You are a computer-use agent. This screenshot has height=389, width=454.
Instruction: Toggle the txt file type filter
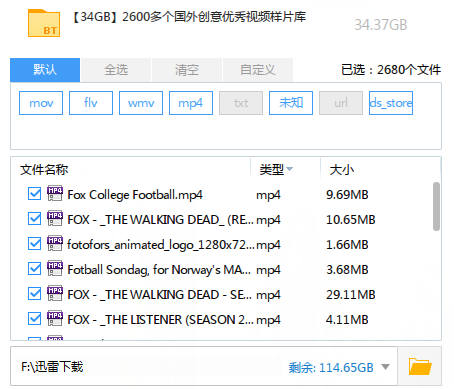241,103
